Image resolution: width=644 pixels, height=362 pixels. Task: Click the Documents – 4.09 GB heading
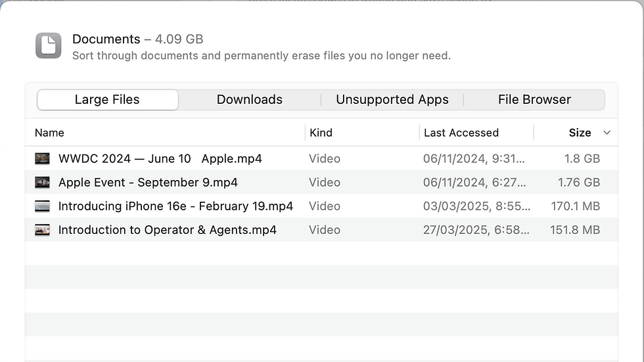pos(137,39)
